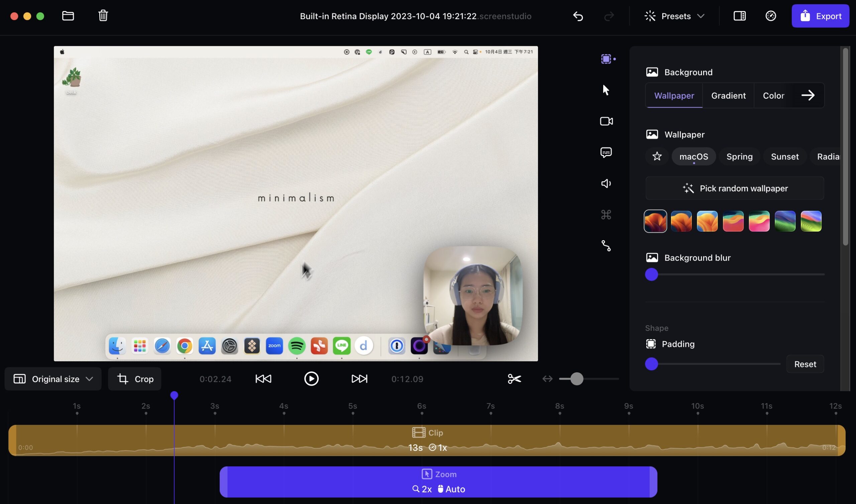The height and width of the screenshot is (504, 856).
Task: Open the animation path sidebar icon
Action: coord(606,246)
